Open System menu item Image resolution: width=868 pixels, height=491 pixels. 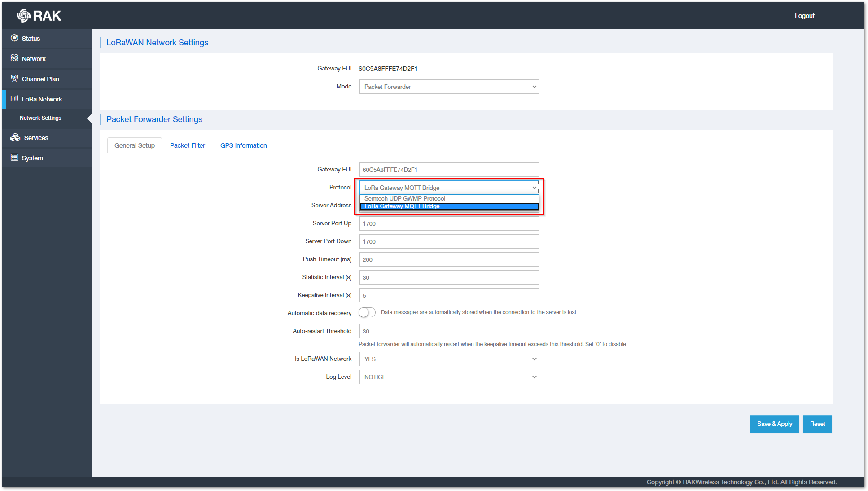[x=47, y=158]
